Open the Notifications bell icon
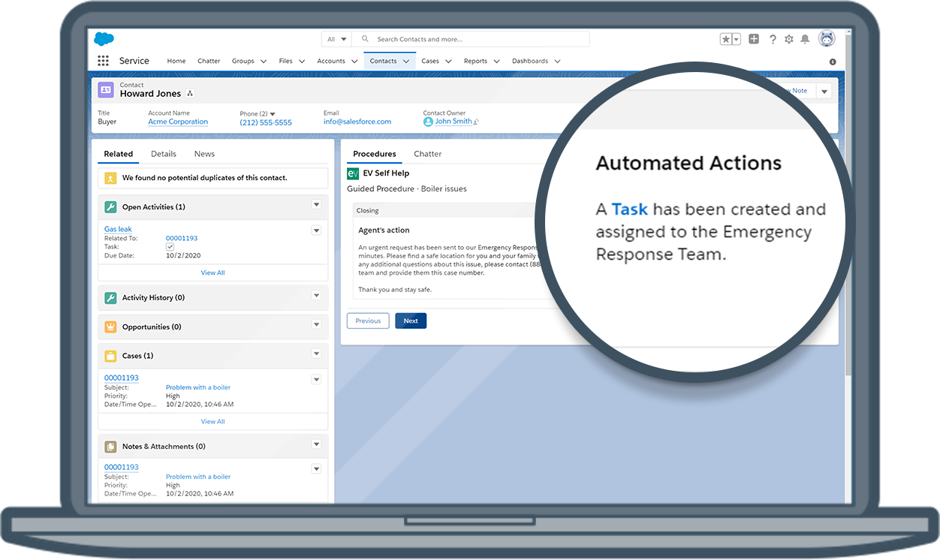 pyautogui.click(x=805, y=39)
